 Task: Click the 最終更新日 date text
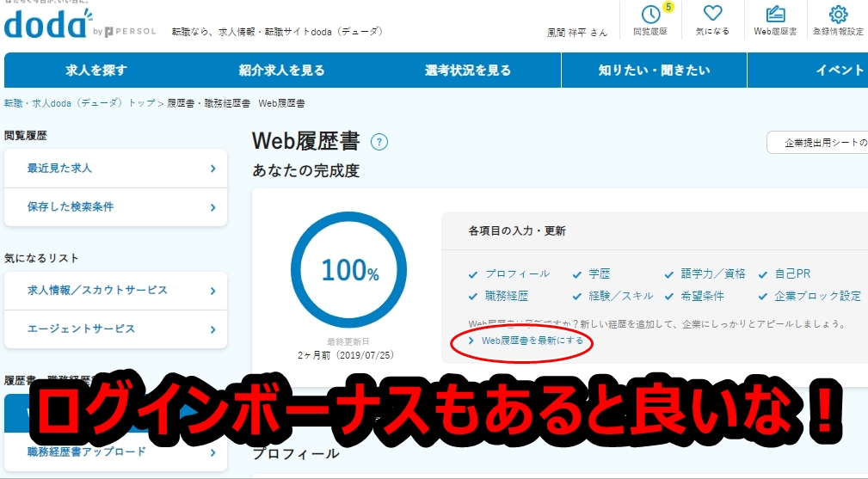[x=346, y=354]
